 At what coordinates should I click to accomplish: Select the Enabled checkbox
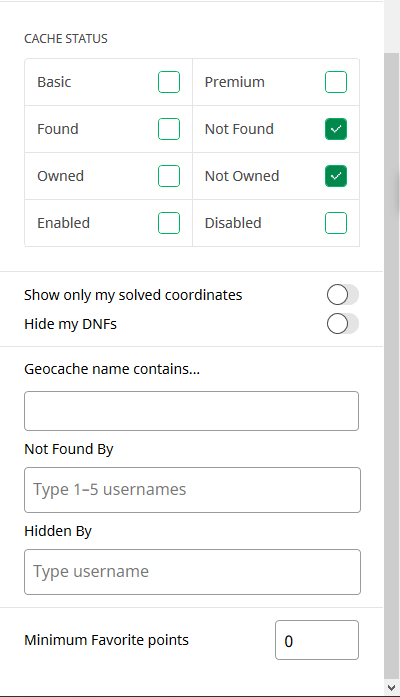tap(169, 223)
